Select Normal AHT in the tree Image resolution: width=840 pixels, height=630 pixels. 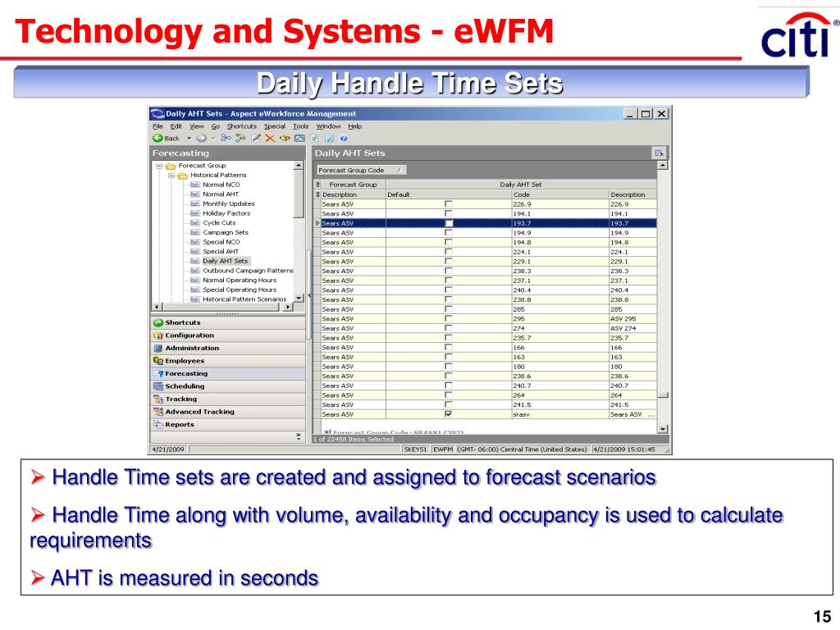[220, 194]
